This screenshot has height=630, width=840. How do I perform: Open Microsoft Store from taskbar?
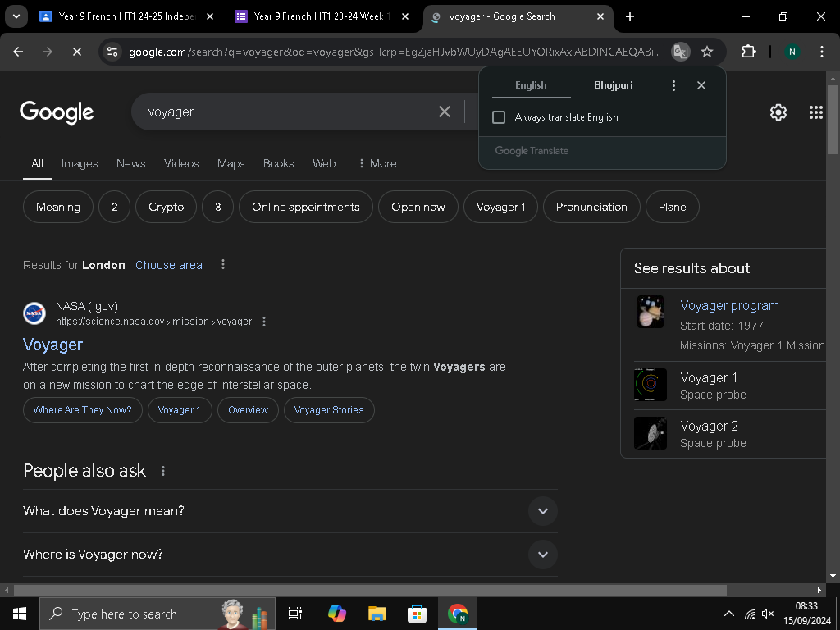point(417,614)
